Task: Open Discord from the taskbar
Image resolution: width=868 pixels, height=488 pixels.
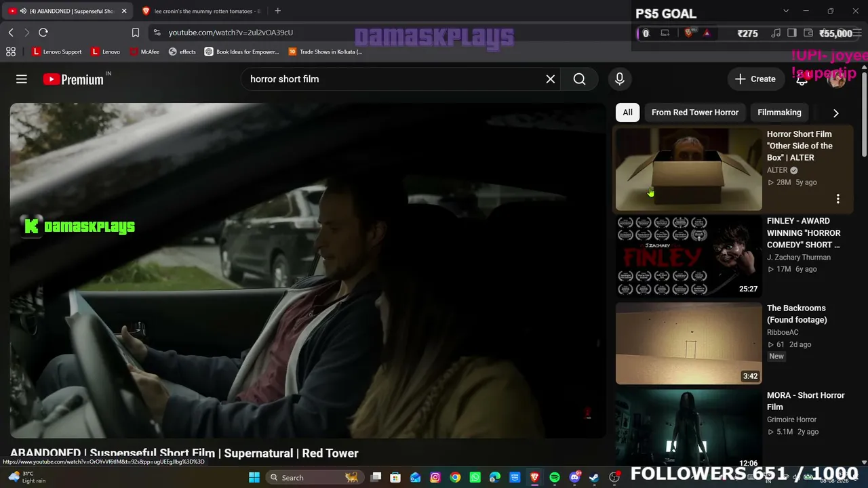Action: pos(574,477)
